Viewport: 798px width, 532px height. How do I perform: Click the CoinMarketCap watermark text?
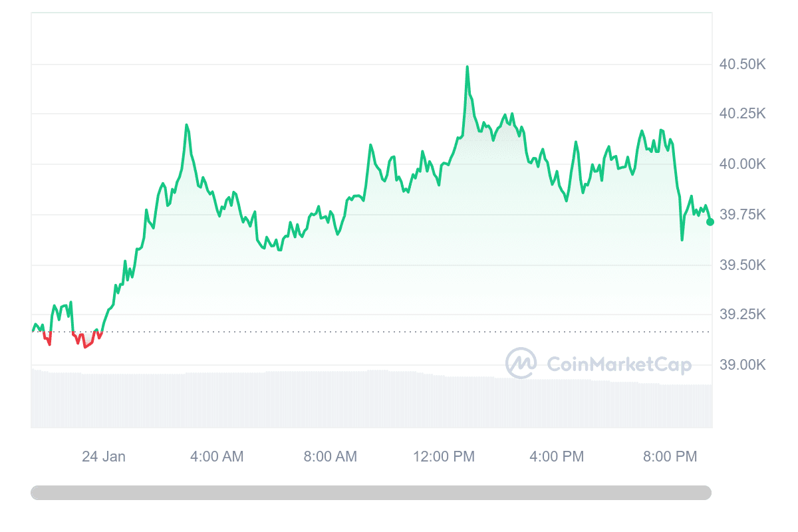(618, 364)
